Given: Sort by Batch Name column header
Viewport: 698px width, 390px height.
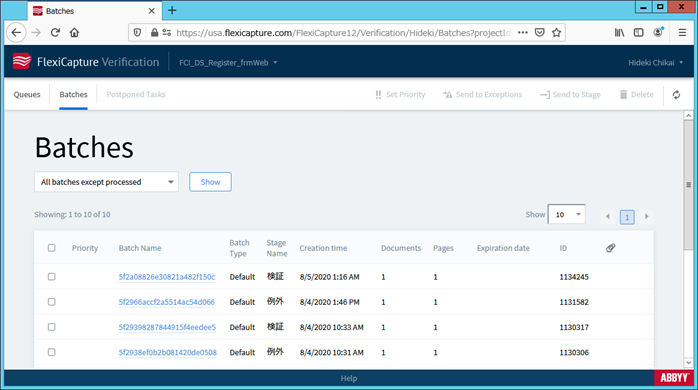Looking at the screenshot, I should pyautogui.click(x=140, y=248).
